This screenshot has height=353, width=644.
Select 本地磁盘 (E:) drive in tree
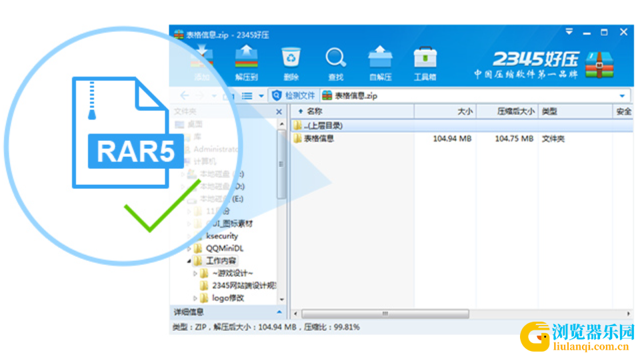221,199
